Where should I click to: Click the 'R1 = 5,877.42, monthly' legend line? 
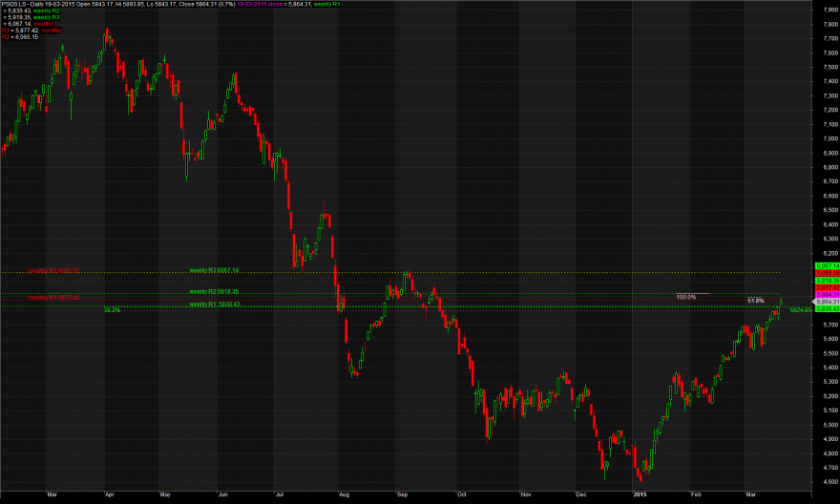point(31,31)
